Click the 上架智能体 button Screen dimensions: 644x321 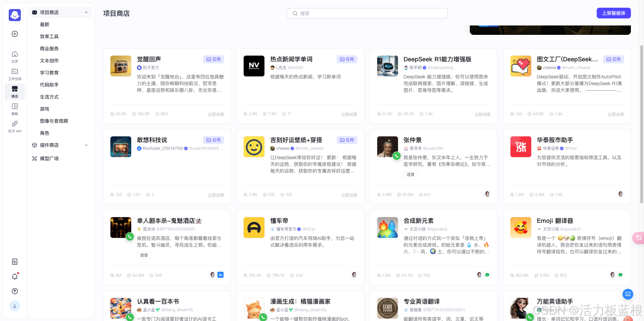[x=613, y=13]
